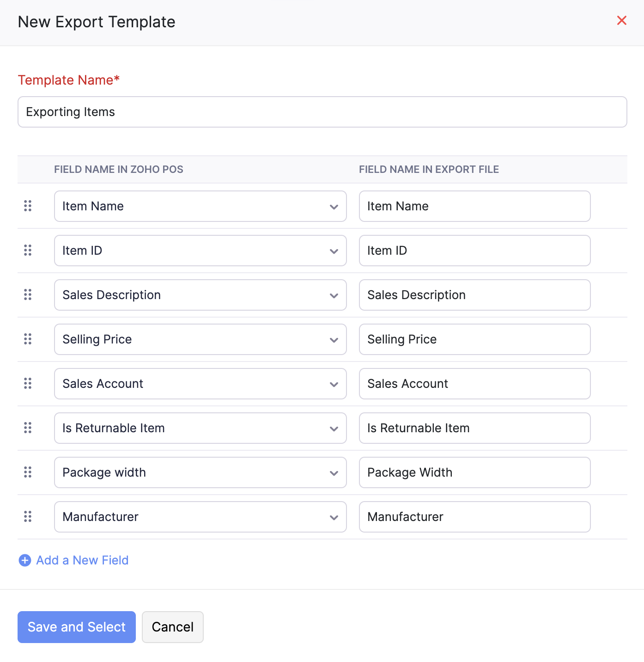Expand the Selling Price field dropdown
This screenshot has height=662, width=644.
200,339
